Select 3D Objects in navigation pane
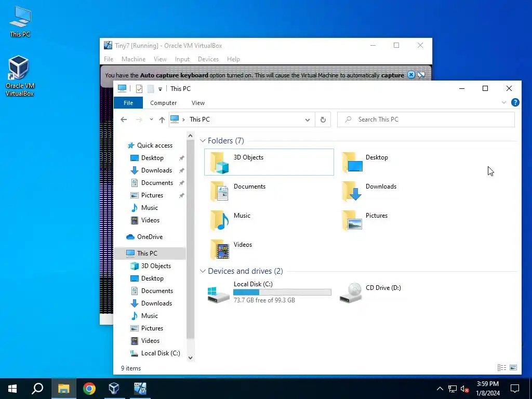The image size is (532, 399). pyautogui.click(x=151, y=266)
